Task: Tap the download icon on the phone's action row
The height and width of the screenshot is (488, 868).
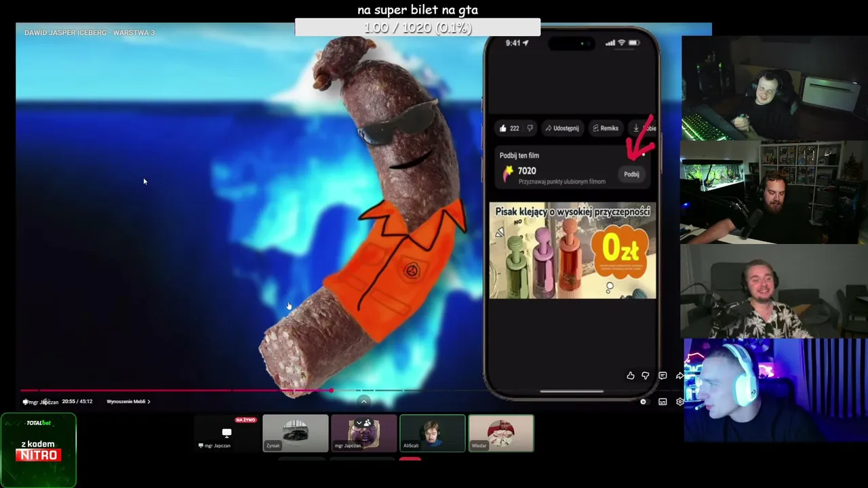Action: (x=636, y=128)
